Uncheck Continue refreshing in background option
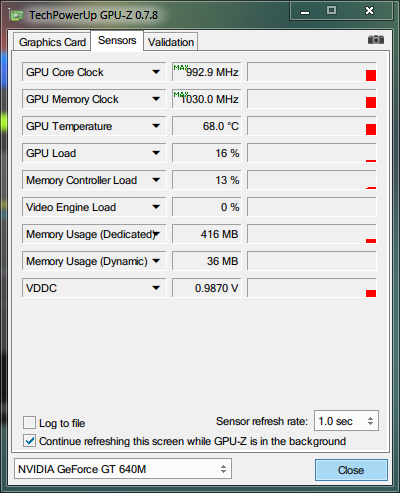The image size is (400, 493). [29, 441]
